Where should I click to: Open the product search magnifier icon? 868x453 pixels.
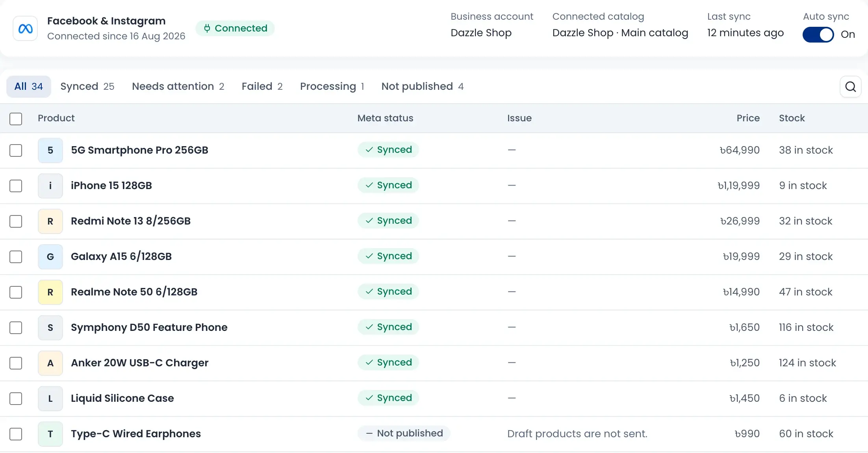click(851, 87)
